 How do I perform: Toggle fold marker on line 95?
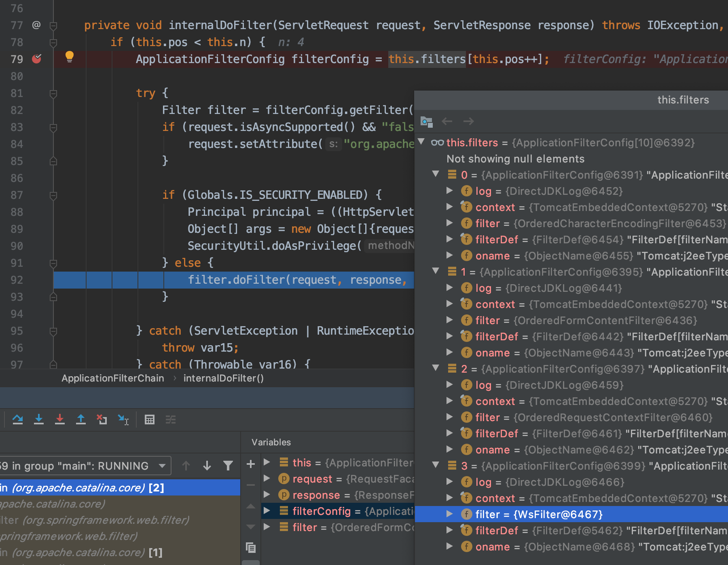click(x=53, y=331)
